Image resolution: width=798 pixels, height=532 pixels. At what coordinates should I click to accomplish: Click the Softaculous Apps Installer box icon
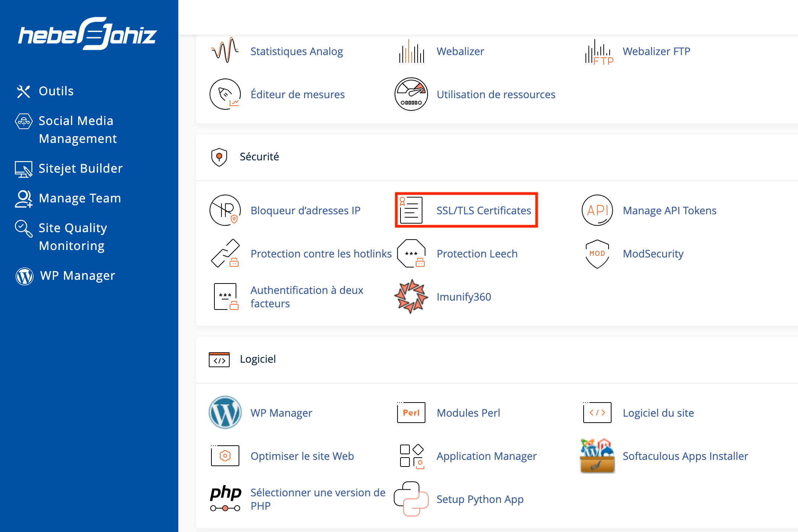tap(597, 456)
